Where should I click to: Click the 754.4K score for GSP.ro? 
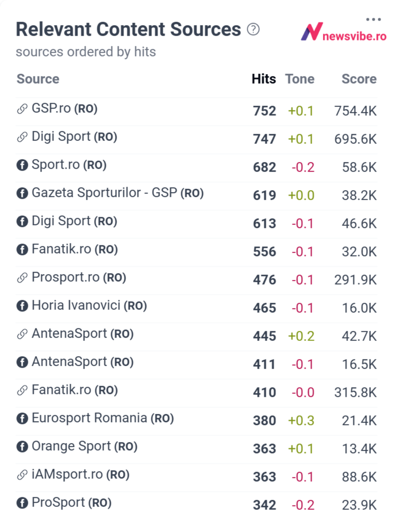(x=355, y=111)
